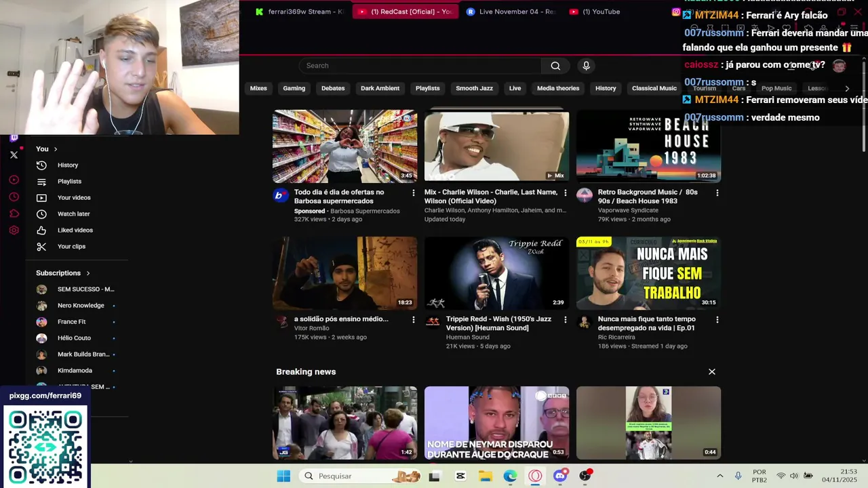The image size is (868, 488).
Task: Switch to (1) YouTube browser tab
Action: coord(595,12)
